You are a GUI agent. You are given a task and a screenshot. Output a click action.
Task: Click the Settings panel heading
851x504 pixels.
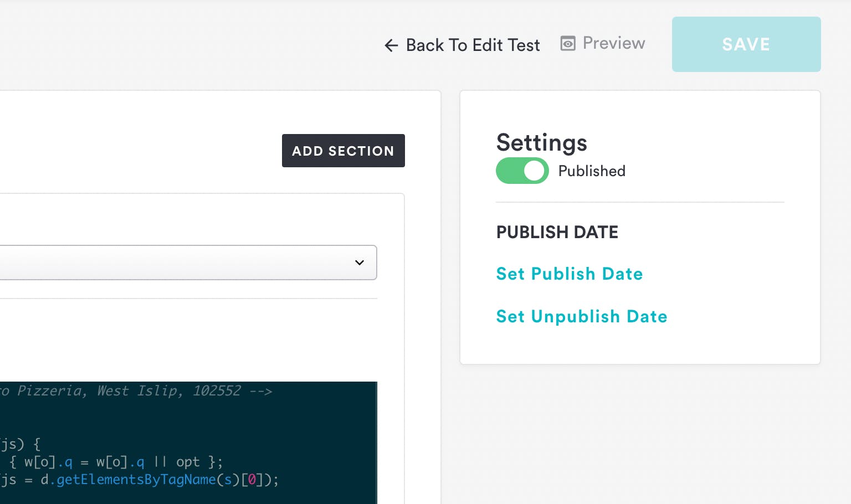pyautogui.click(x=541, y=142)
